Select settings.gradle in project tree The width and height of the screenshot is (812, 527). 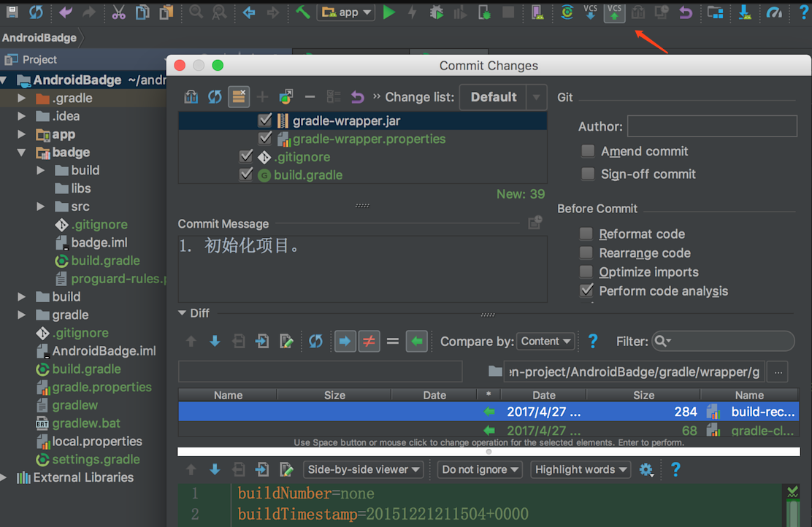tap(96, 460)
